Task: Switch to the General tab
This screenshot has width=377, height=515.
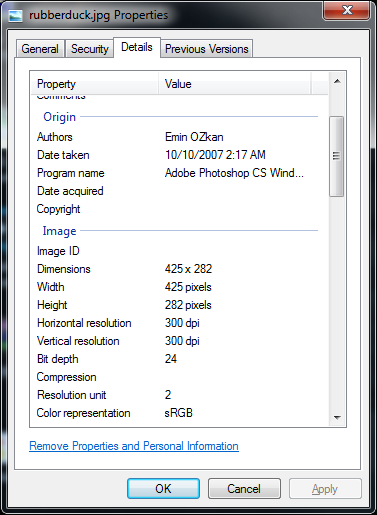Action: tap(40, 49)
